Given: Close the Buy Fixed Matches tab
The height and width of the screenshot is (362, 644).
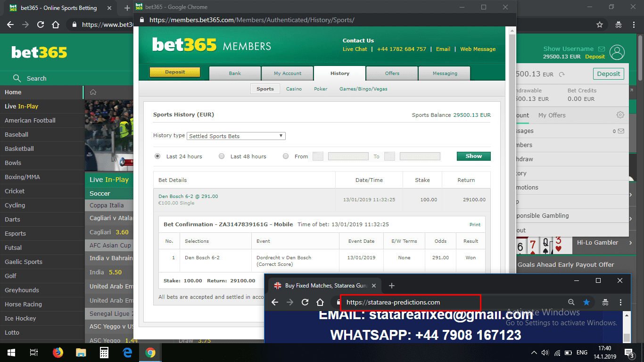Looking at the screenshot, I should point(374,286).
